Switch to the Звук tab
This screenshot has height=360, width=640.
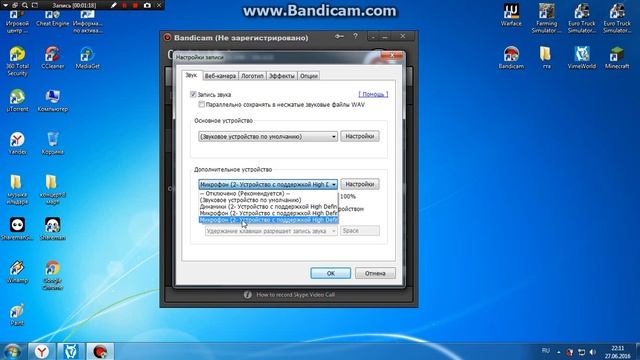(x=191, y=75)
